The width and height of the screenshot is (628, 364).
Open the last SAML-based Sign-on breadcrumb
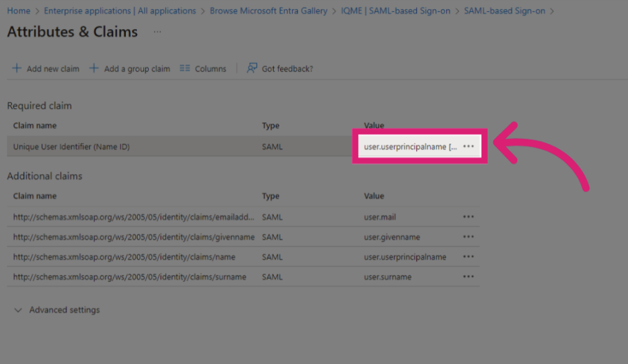pyautogui.click(x=504, y=11)
